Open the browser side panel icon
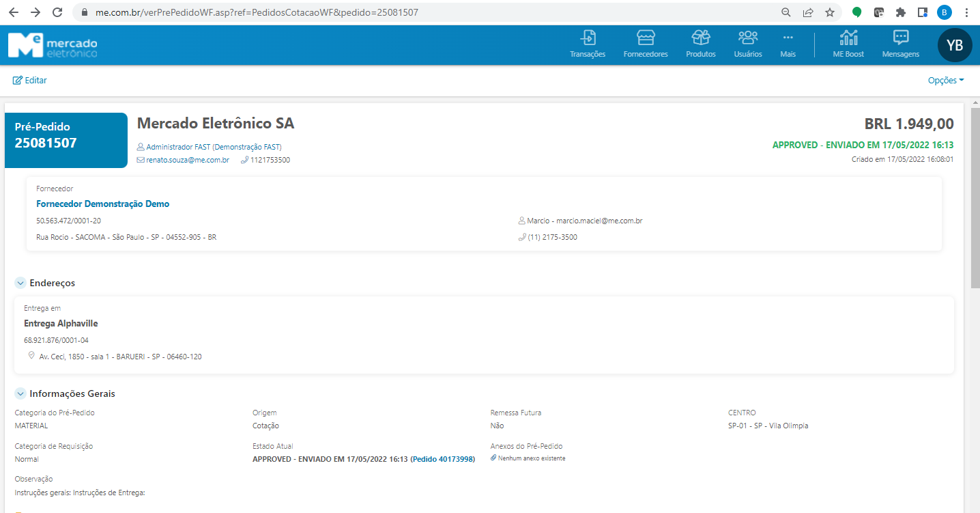The height and width of the screenshot is (513, 980). [x=923, y=12]
